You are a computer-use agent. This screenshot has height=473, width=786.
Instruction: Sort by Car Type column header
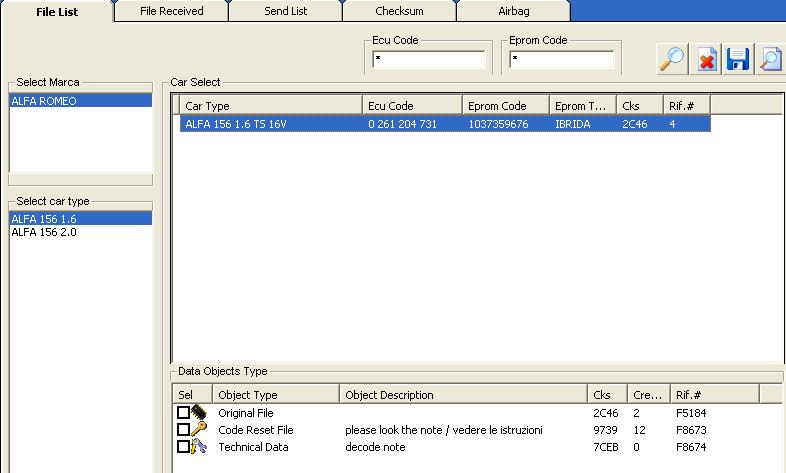[271, 106]
